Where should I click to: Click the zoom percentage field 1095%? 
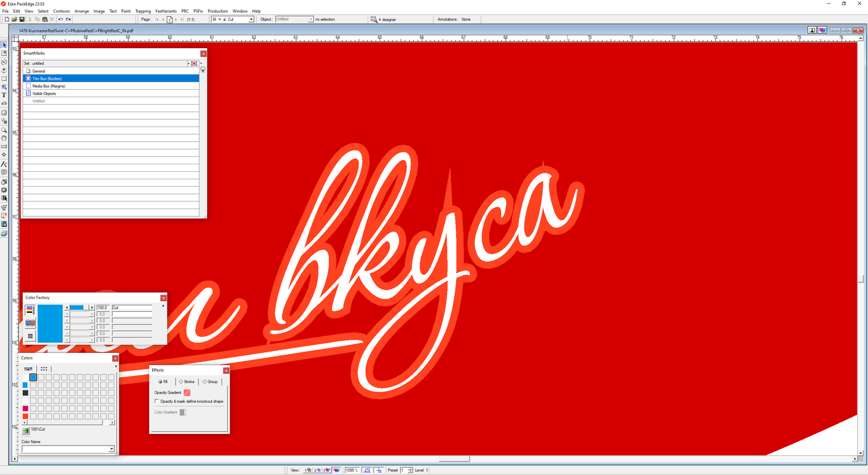[x=352, y=470]
